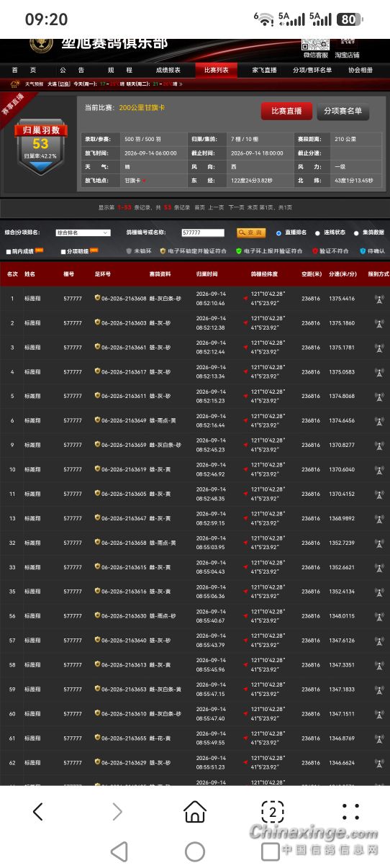Select the 连线状态 radio button
The image size is (390, 868).
(x=317, y=233)
